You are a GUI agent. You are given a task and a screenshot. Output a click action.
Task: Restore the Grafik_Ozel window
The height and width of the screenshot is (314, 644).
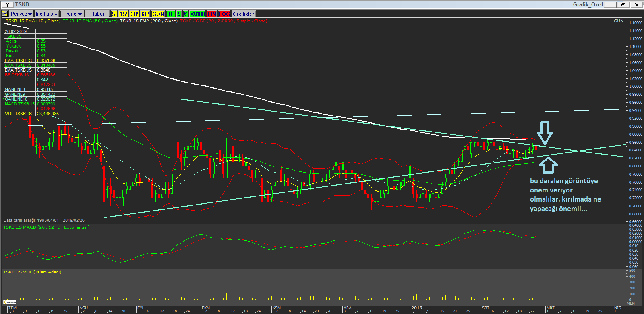[x=623, y=5]
